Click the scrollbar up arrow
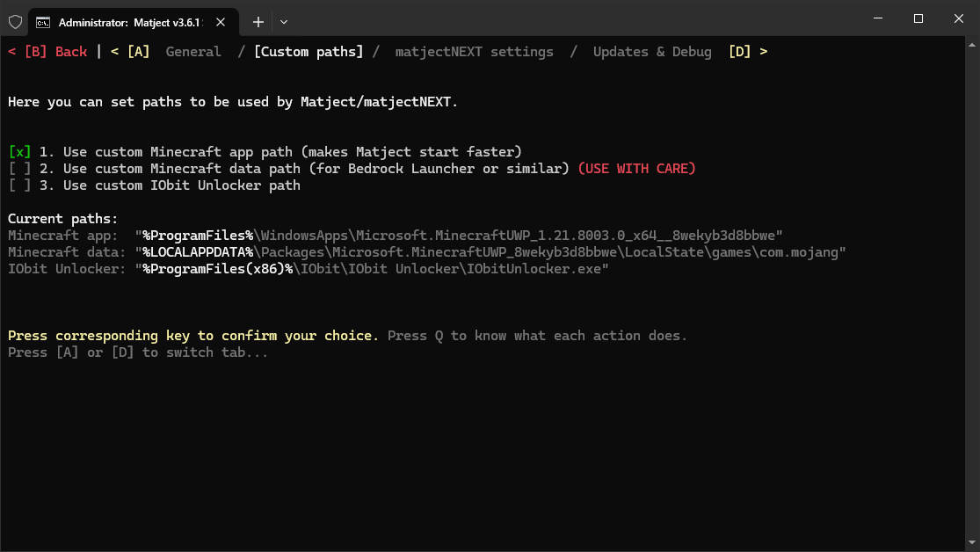This screenshot has width=980, height=552. pyautogui.click(x=972, y=45)
